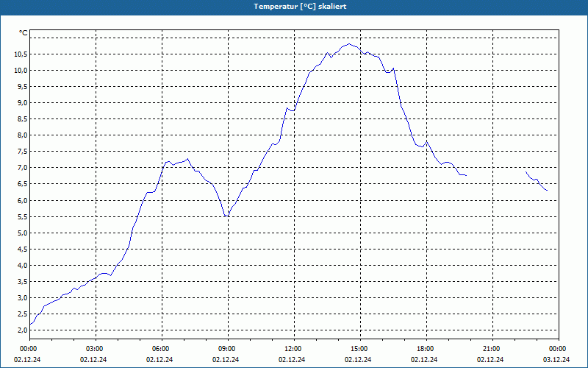Click the '7,5' y-axis label
The width and height of the screenshot is (588, 368).
pyautogui.click(x=22, y=152)
